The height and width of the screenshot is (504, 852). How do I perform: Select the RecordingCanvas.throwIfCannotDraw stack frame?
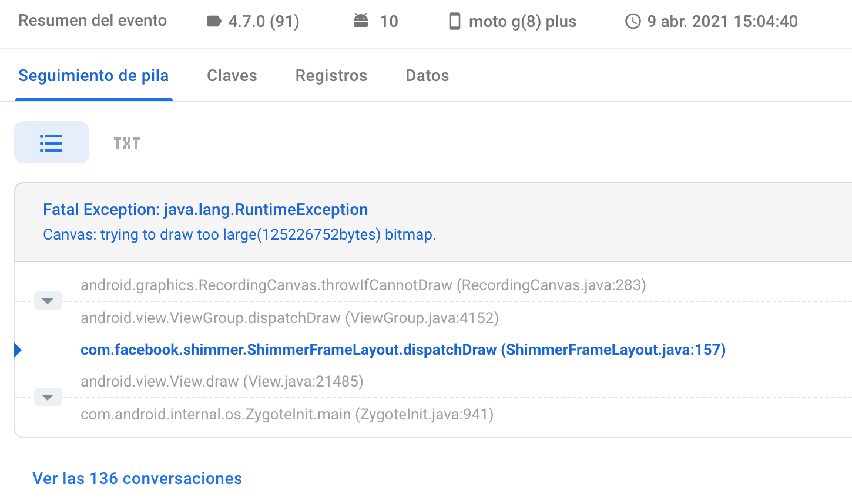tap(363, 285)
